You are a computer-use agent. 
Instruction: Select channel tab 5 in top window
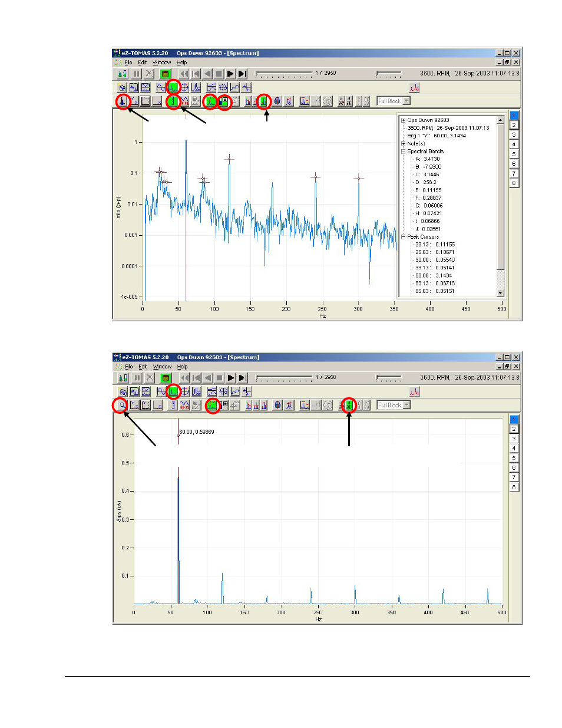pyautogui.click(x=514, y=154)
